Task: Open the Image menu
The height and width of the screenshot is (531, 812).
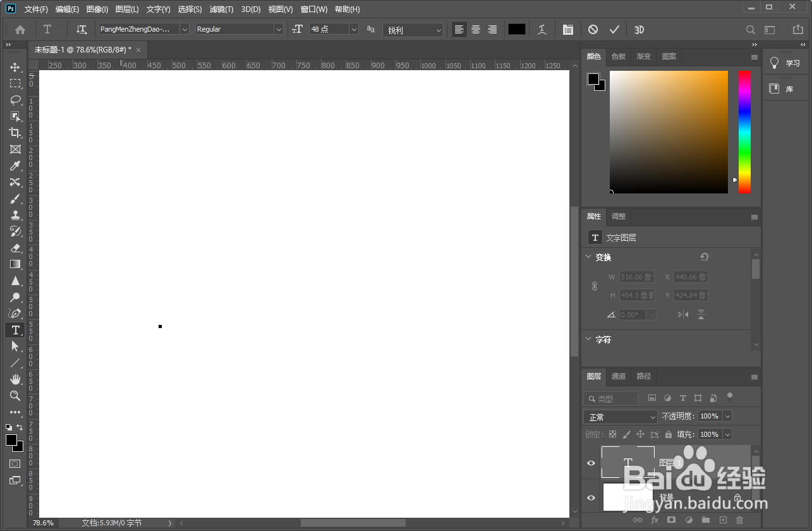Action: coord(97,9)
